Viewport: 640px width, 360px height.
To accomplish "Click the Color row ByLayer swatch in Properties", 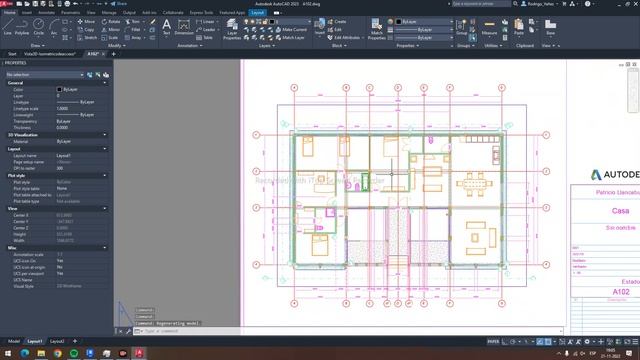I will [59, 89].
